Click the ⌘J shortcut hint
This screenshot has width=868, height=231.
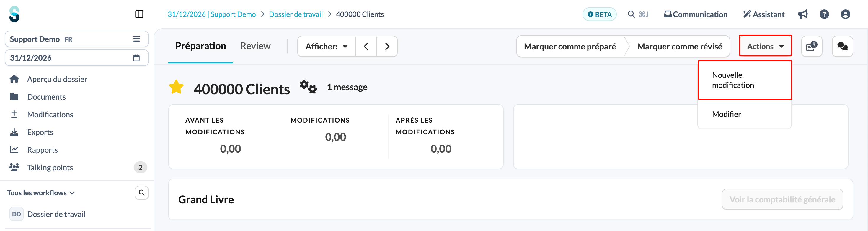click(643, 14)
